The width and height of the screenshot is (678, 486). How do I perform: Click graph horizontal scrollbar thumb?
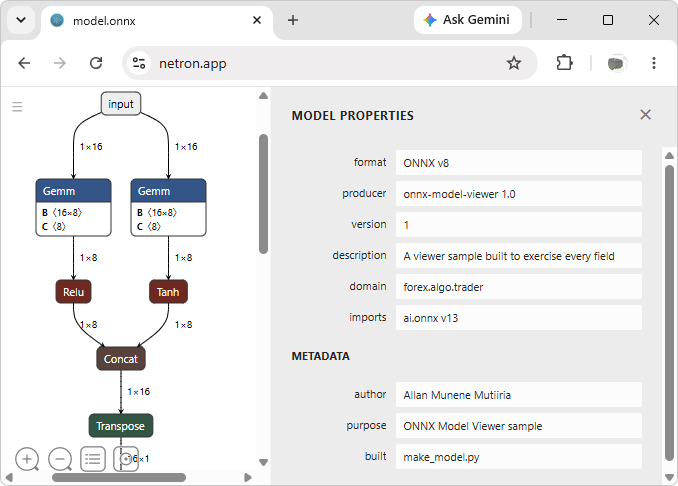pos(119,477)
